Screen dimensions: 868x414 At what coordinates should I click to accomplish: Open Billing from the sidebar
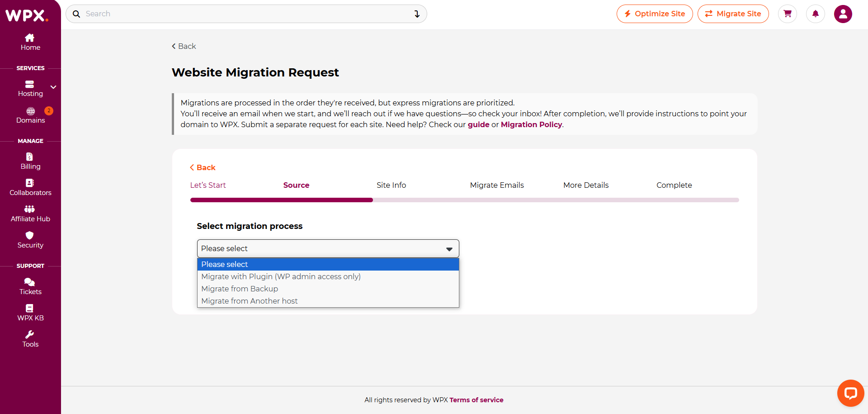pos(30,162)
